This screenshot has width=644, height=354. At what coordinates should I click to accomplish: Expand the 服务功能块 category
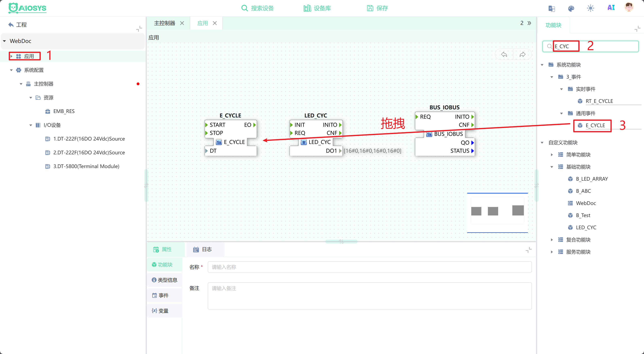[x=552, y=252]
